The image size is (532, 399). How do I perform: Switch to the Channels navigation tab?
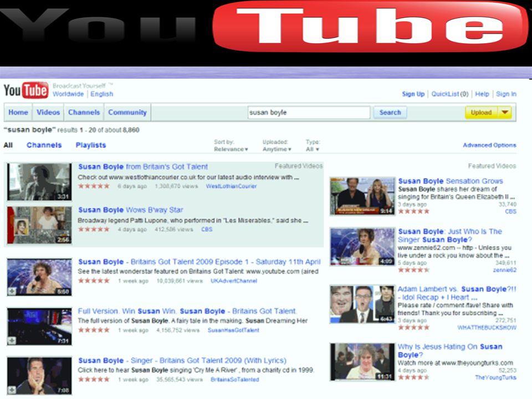[x=84, y=112]
